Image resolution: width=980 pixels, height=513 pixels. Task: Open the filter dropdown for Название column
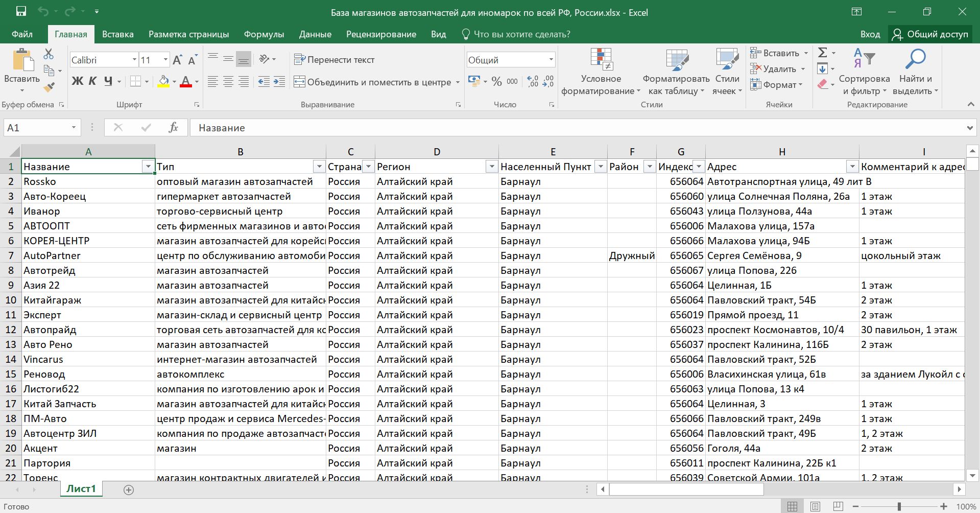pos(148,167)
